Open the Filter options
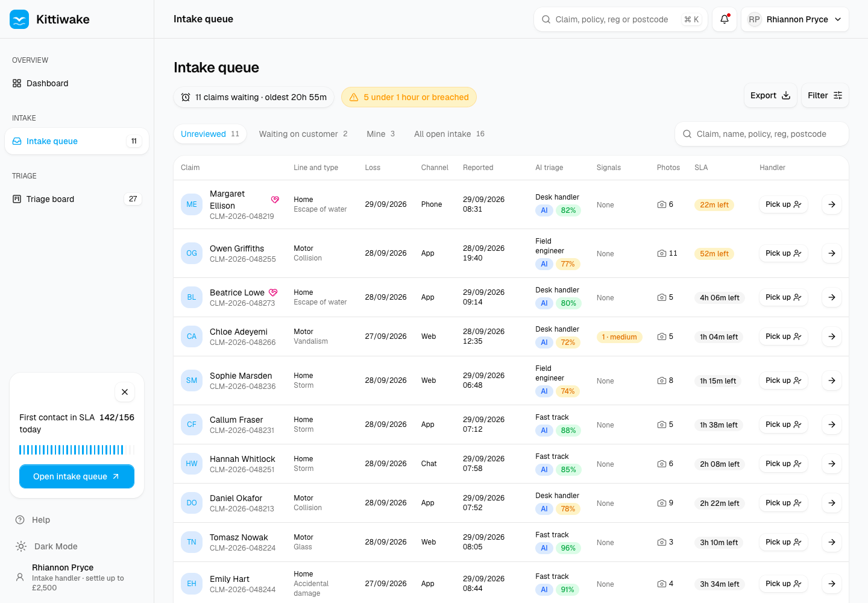Viewport: 868px width, 603px height. pos(825,95)
